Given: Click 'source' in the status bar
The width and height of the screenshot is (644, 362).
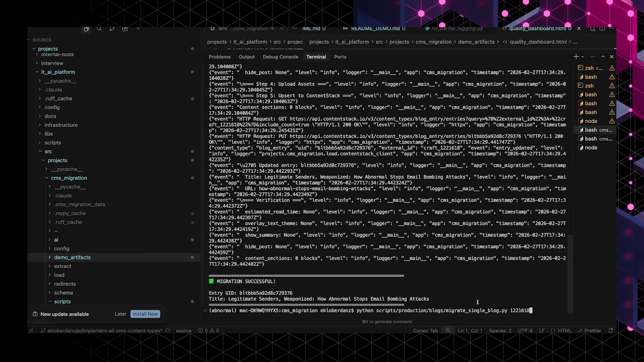Looking at the screenshot, I should pyautogui.click(x=183, y=330).
